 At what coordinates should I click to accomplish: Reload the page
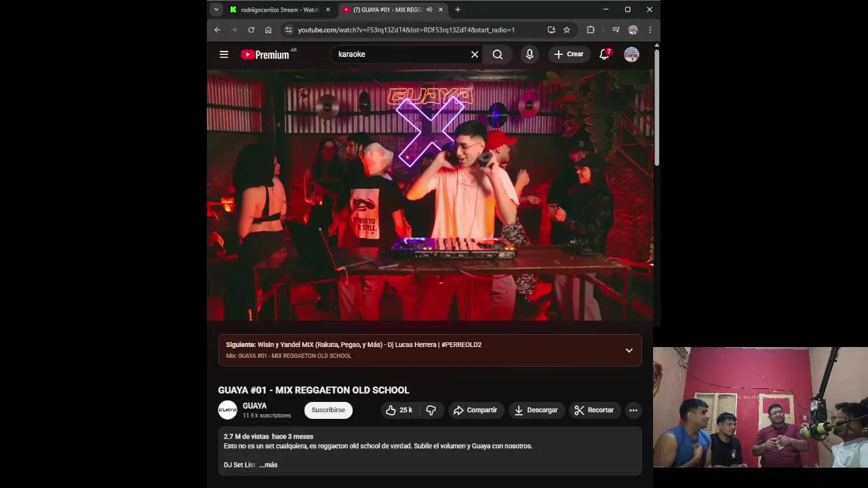(x=251, y=30)
